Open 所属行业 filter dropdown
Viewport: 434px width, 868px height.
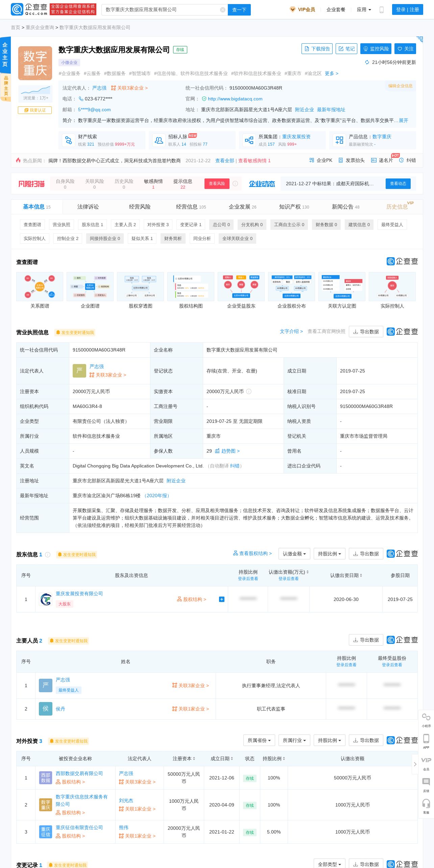(294, 740)
